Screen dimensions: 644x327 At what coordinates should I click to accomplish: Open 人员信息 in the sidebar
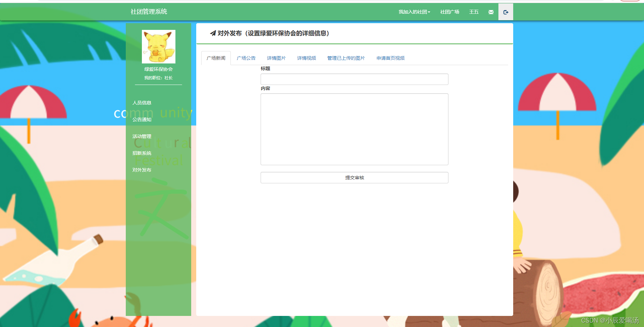point(142,103)
